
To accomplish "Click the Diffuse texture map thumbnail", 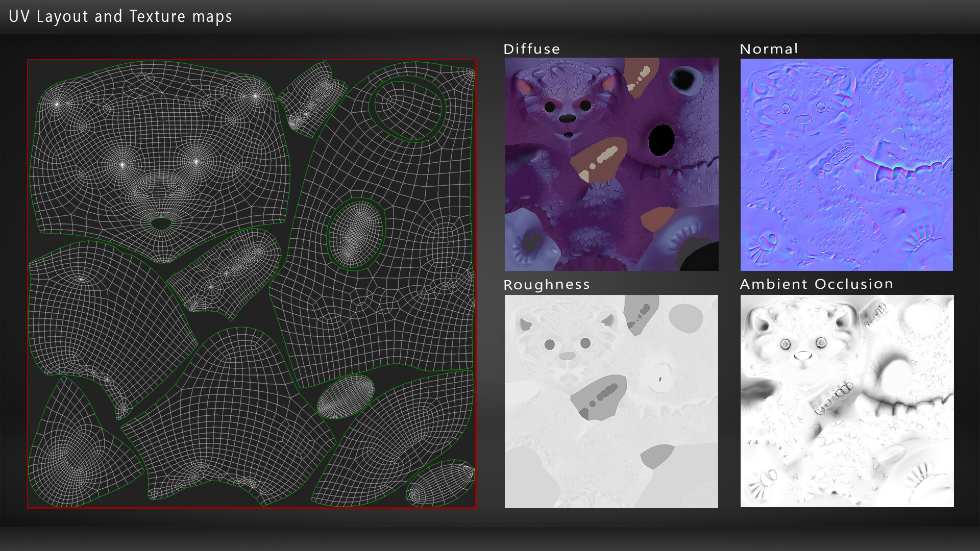I will click(x=611, y=164).
